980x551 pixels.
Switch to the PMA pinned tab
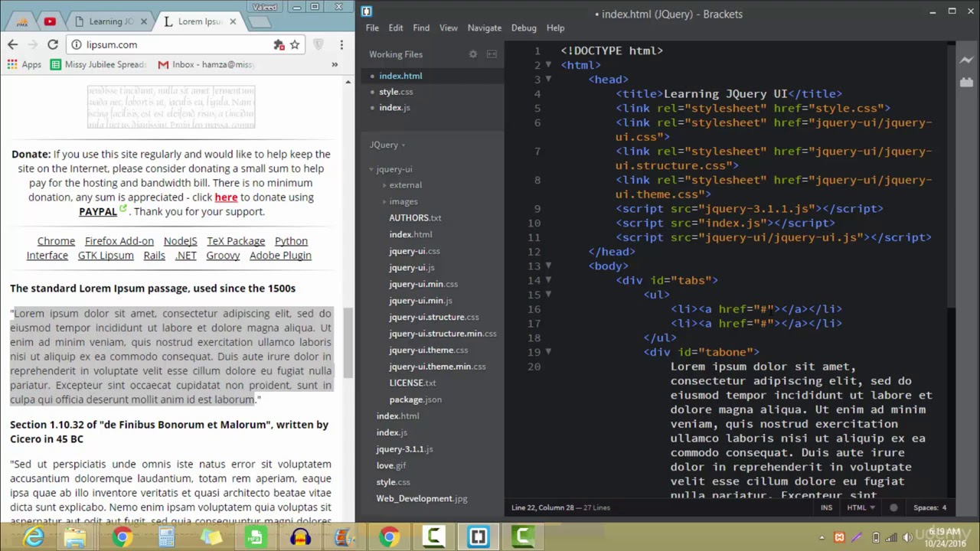pyautogui.click(x=21, y=21)
